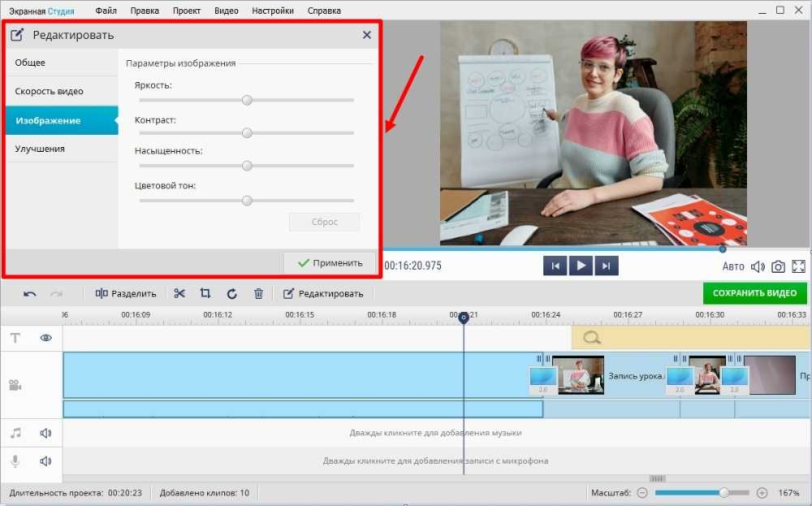Screen dimensions: 812x506
Task: Open the Файл menu
Action: 106,11
